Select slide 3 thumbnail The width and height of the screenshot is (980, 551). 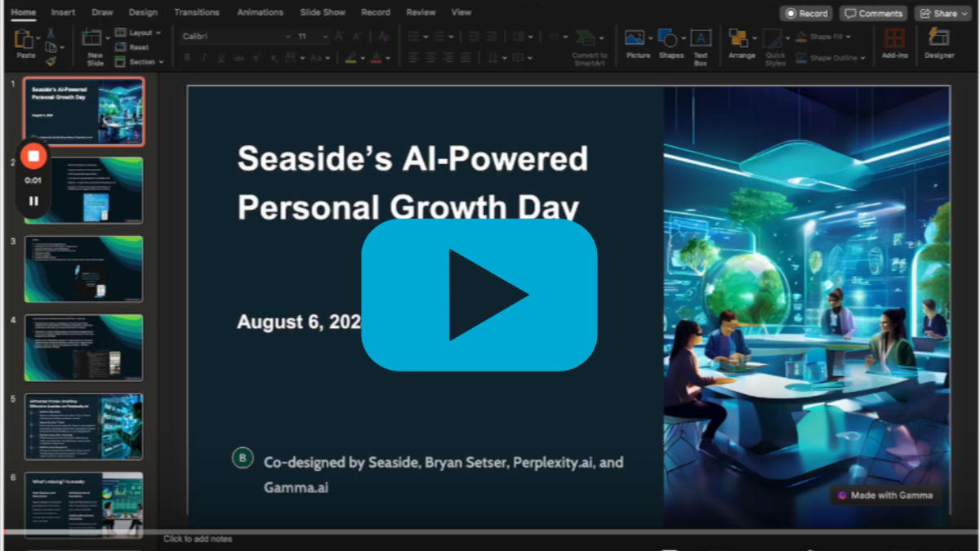click(83, 269)
